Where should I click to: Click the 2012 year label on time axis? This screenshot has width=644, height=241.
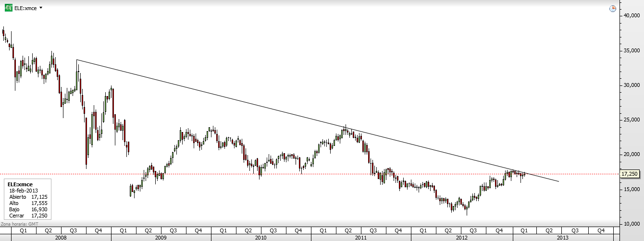pos(462,238)
